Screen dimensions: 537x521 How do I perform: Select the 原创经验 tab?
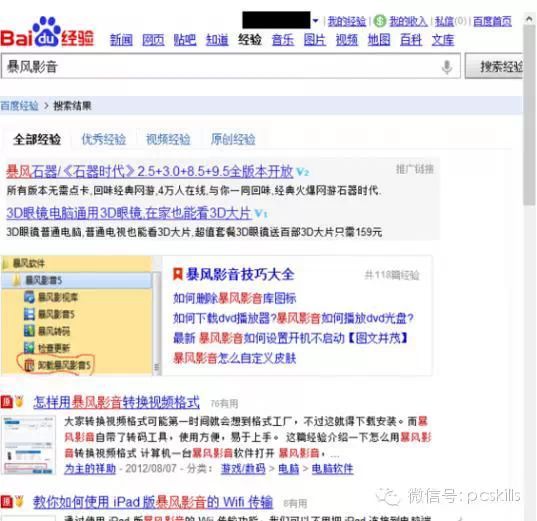pyautogui.click(x=233, y=139)
